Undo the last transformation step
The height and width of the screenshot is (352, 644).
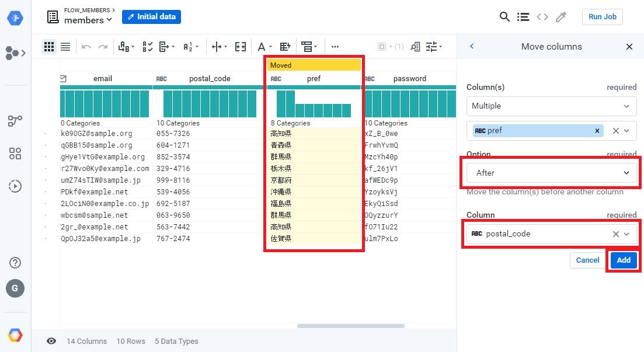click(x=85, y=47)
